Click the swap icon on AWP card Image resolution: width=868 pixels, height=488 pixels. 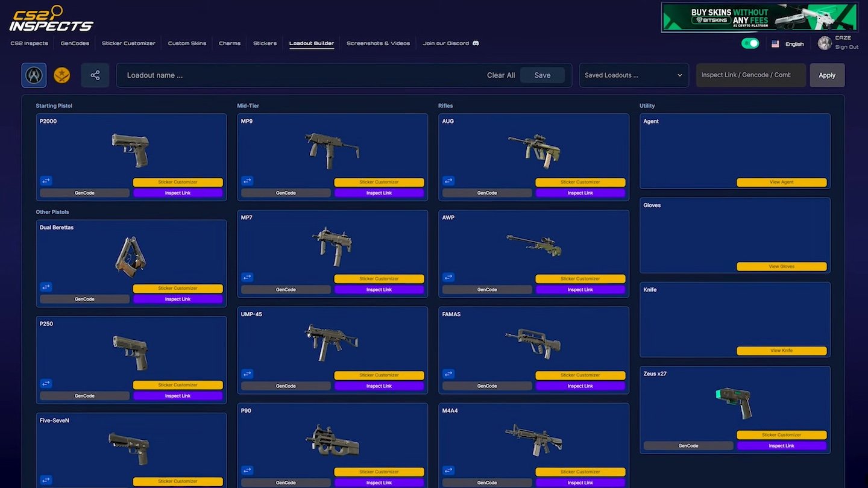448,277
